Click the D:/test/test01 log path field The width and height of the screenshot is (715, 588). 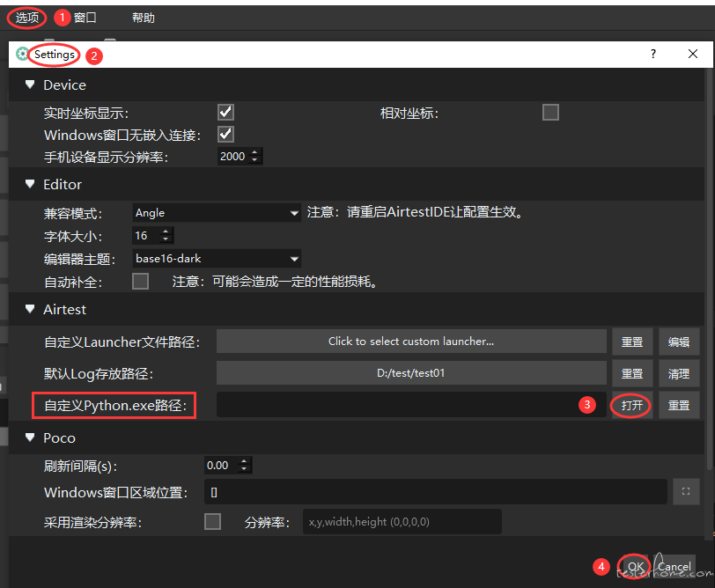[411, 373]
